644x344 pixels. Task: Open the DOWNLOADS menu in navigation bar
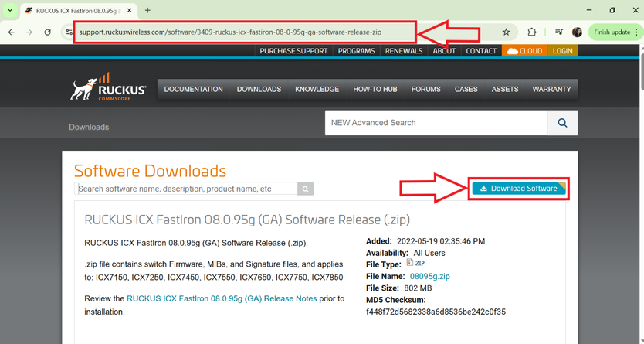(259, 90)
